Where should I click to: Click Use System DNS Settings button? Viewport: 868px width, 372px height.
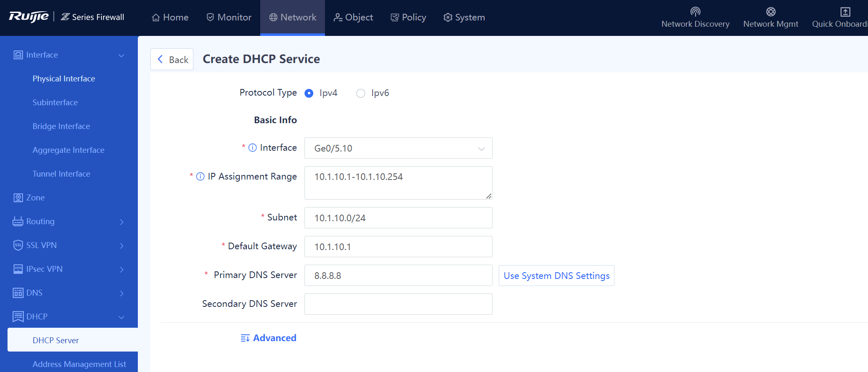pos(556,276)
